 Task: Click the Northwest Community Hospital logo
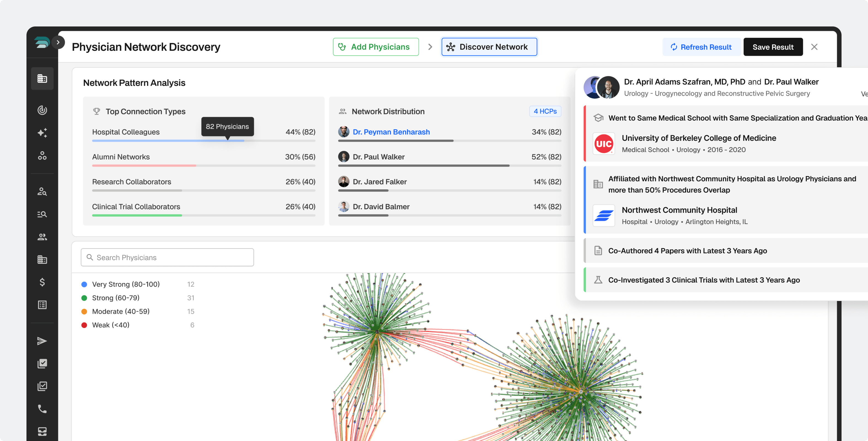(x=604, y=216)
